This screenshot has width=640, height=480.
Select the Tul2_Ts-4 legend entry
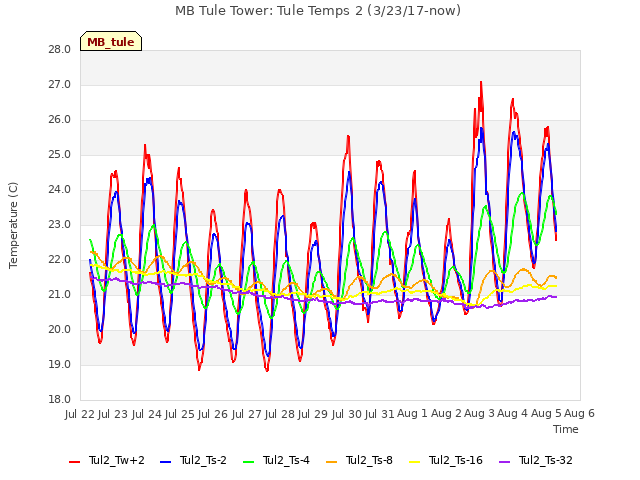[x=276, y=461]
